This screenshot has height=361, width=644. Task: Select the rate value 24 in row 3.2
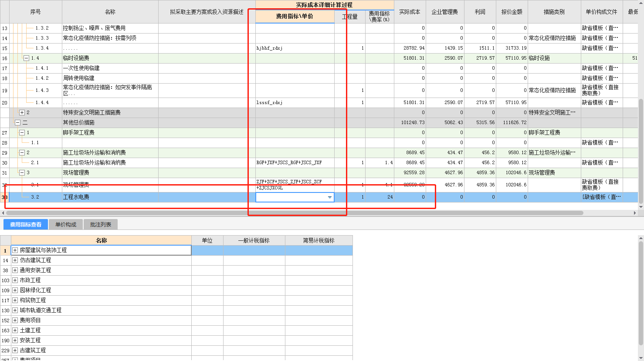pos(380,197)
